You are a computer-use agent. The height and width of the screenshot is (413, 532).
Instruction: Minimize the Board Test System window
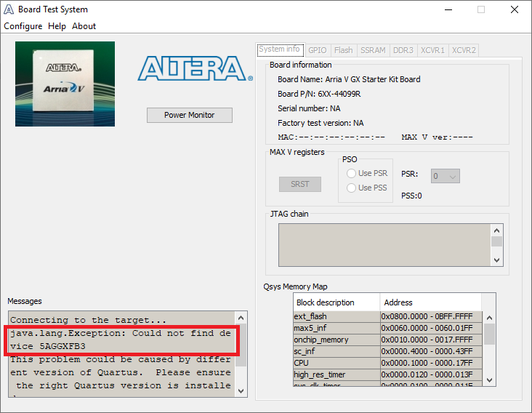click(x=448, y=9)
